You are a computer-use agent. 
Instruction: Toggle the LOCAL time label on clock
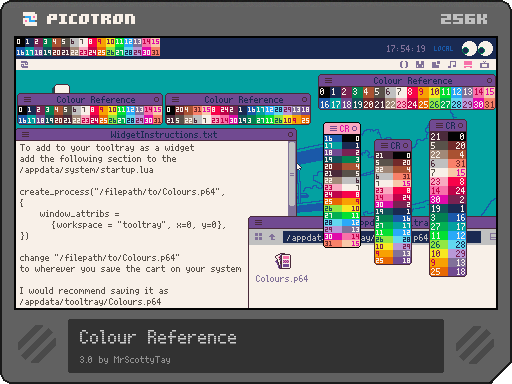pyautogui.click(x=443, y=49)
